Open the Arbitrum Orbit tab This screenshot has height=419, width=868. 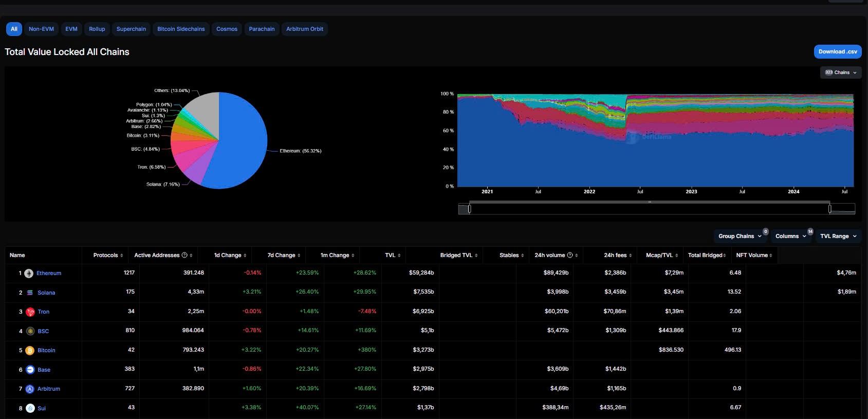305,29
